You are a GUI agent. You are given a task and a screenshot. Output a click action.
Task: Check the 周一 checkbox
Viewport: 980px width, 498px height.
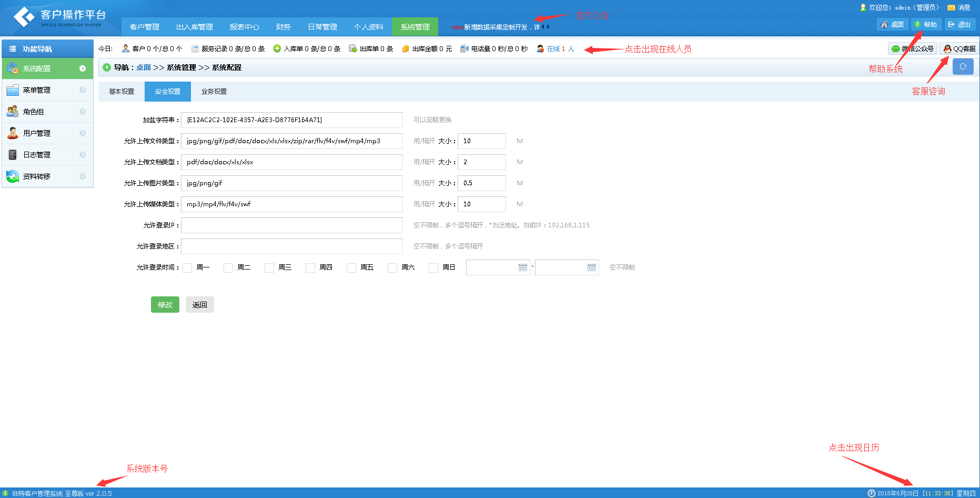click(187, 267)
